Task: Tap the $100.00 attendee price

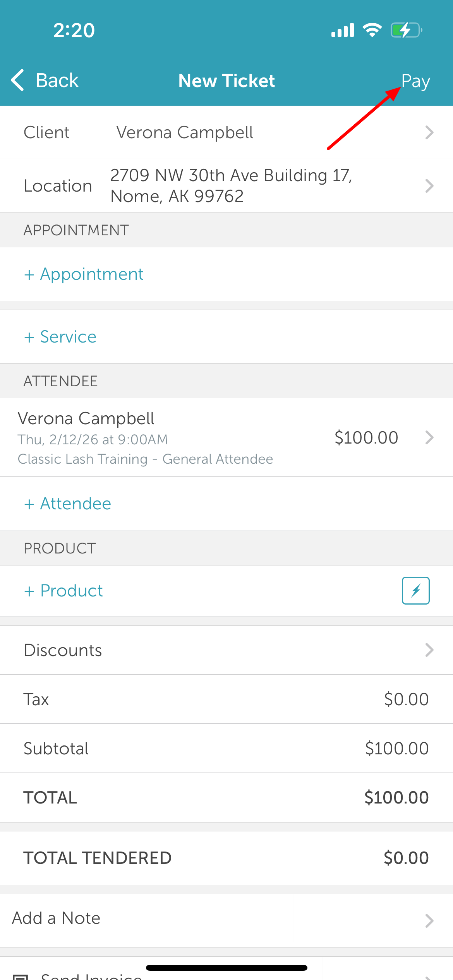Action: (366, 438)
